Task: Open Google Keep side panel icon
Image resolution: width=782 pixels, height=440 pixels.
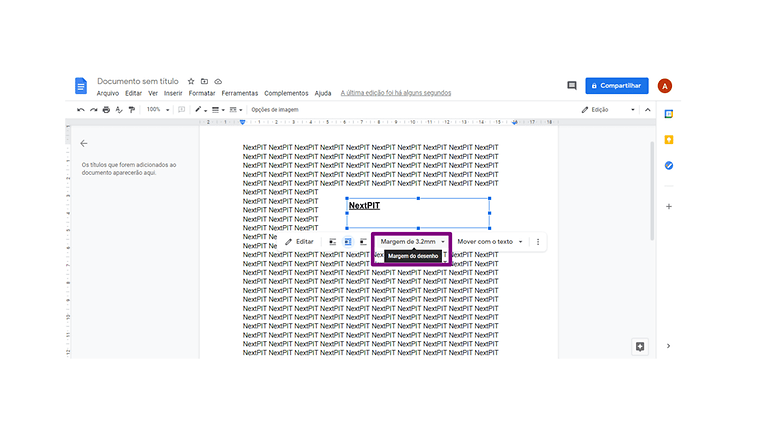Action: 669,140
